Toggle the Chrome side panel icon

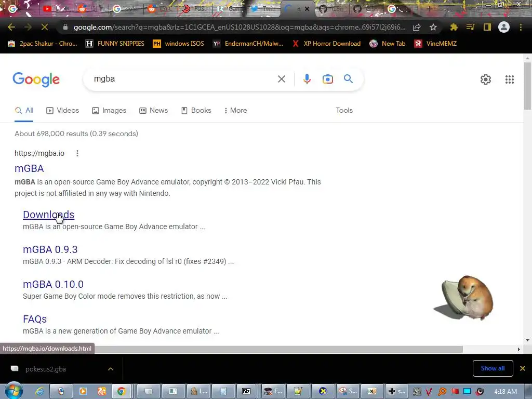click(x=487, y=27)
